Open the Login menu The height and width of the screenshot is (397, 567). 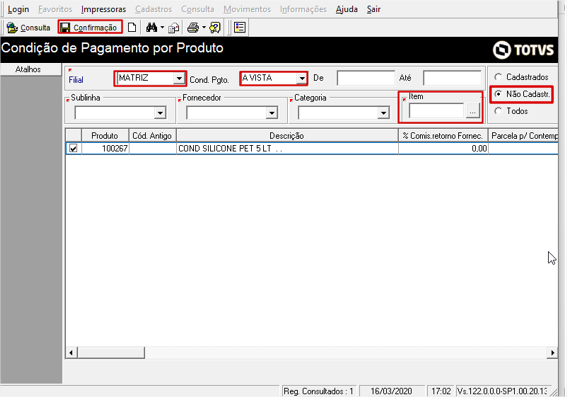click(x=18, y=9)
